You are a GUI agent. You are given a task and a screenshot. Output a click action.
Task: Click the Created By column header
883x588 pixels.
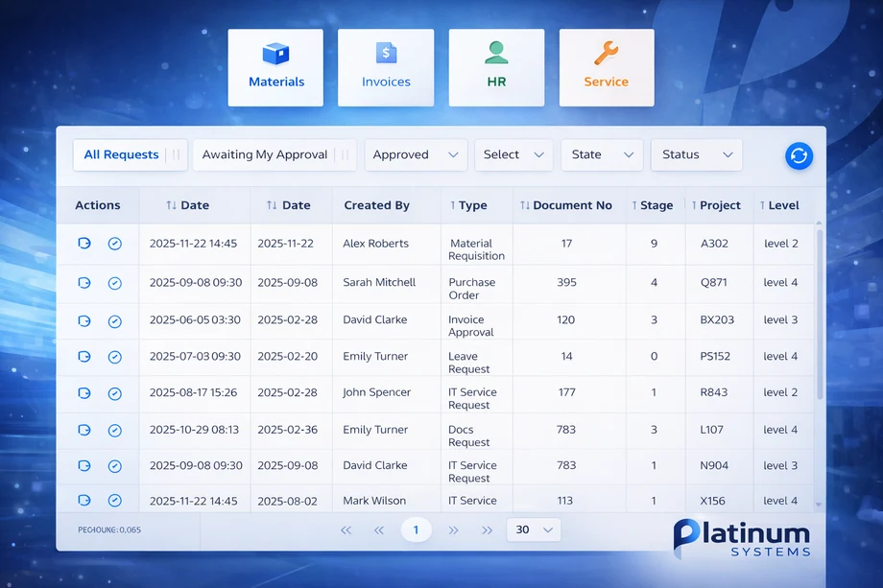pyautogui.click(x=377, y=205)
